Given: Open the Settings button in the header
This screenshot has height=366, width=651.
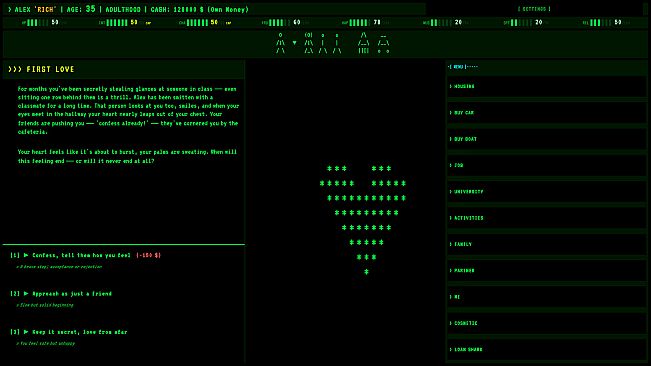Looking at the screenshot, I should tap(534, 9).
